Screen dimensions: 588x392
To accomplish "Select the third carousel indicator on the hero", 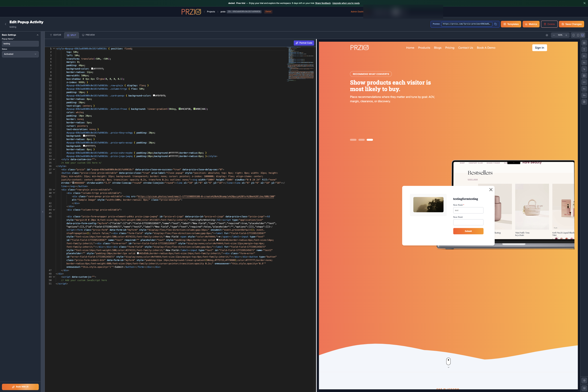I will pos(370,140).
